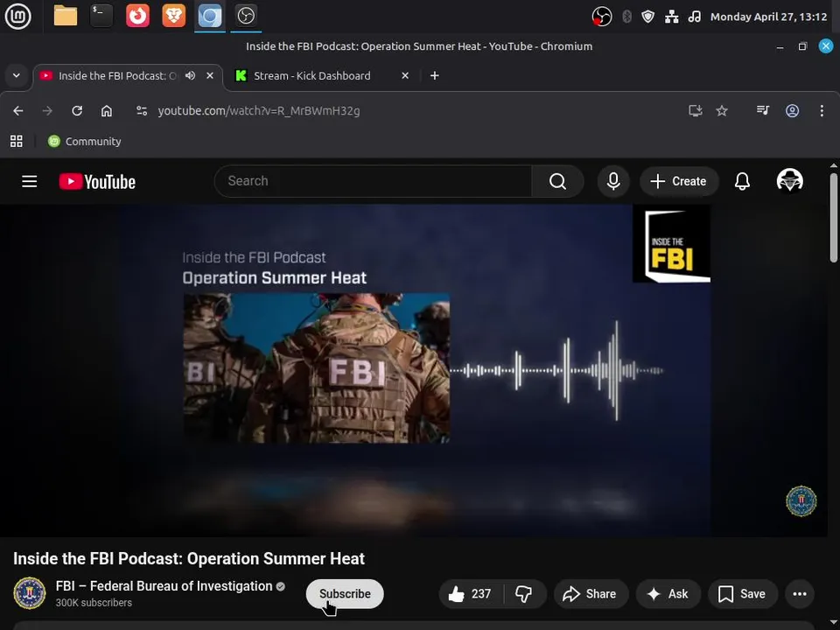This screenshot has width=840, height=630.
Task: Save the video to a playlist
Action: coord(742,593)
